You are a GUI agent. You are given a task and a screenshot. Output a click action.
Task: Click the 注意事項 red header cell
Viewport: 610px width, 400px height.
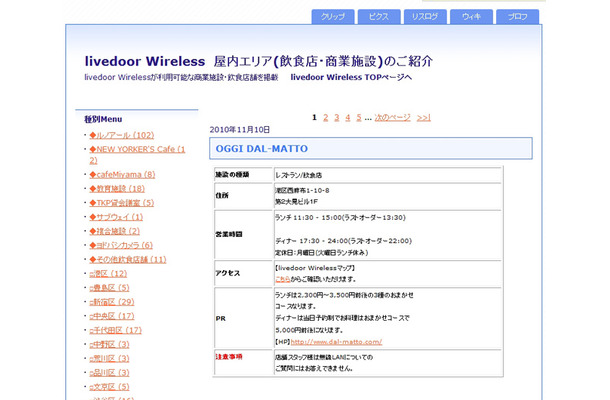(x=243, y=362)
